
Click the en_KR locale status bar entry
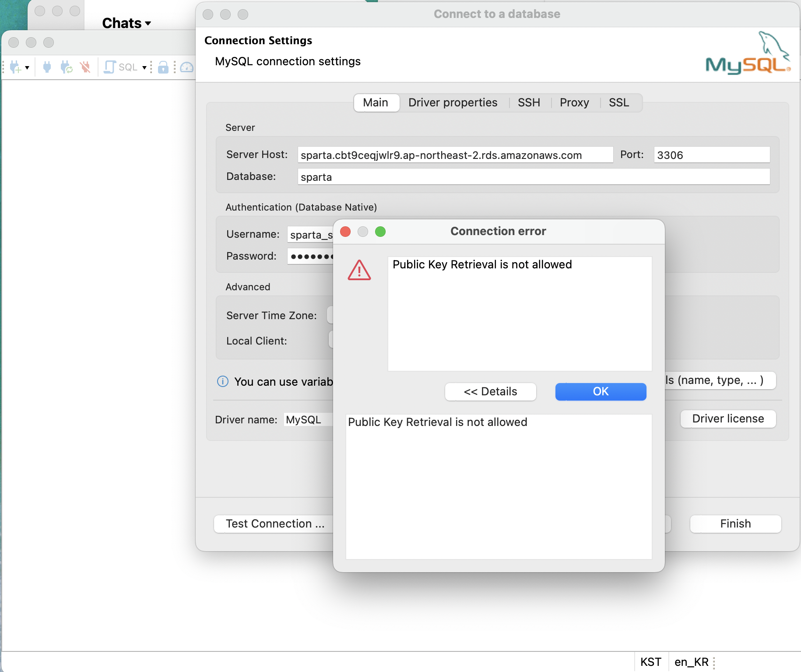point(691,662)
